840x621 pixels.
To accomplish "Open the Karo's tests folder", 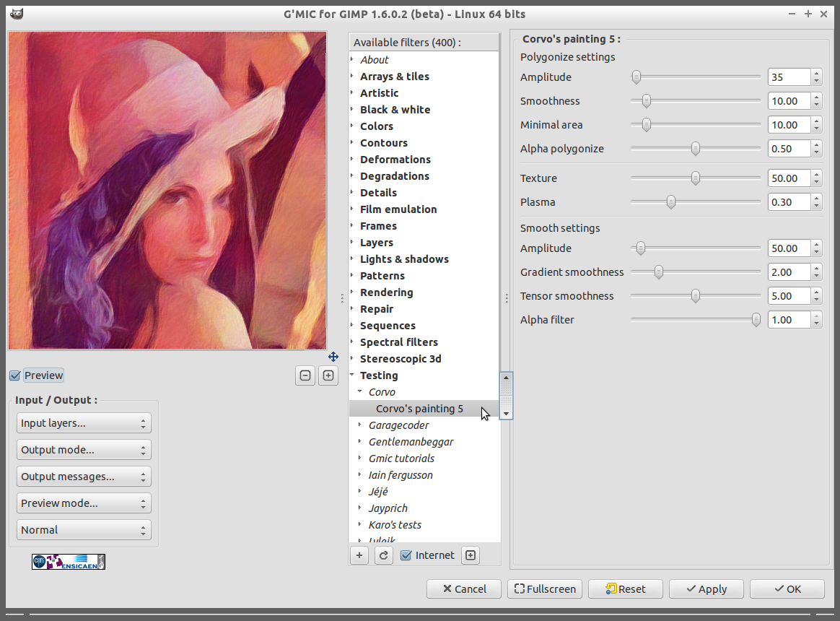I will (395, 525).
